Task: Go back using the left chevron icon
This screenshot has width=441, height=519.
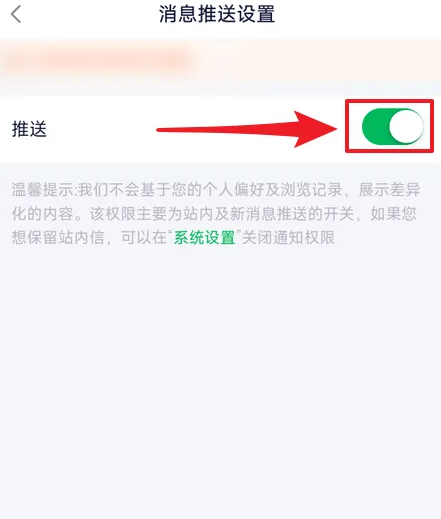Action: click(16, 14)
